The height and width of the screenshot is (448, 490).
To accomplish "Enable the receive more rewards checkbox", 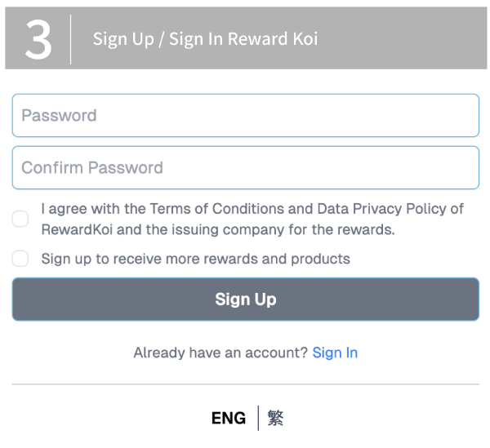I will point(20,259).
